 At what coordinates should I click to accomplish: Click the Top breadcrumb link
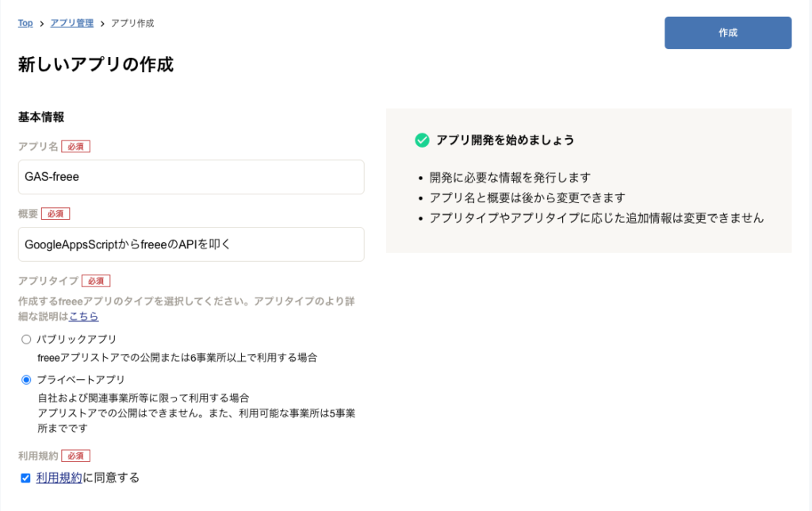[25, 23]
